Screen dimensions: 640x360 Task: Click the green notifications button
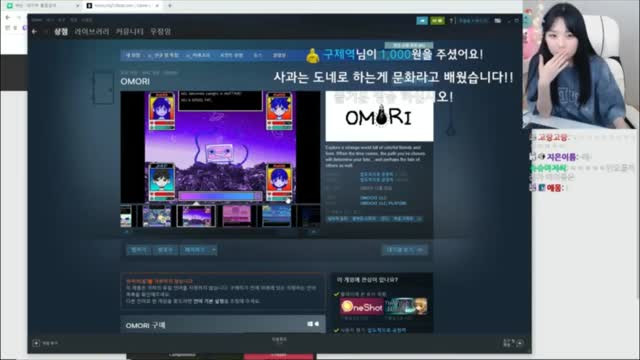(437, 20)
